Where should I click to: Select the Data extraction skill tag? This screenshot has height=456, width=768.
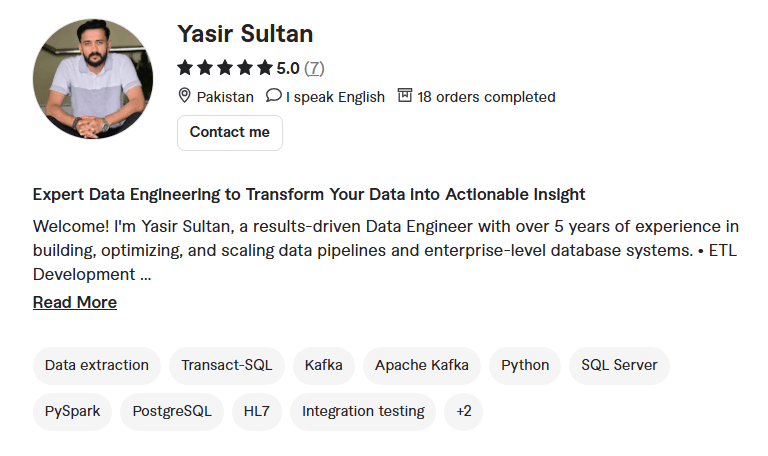pos(97,365)
